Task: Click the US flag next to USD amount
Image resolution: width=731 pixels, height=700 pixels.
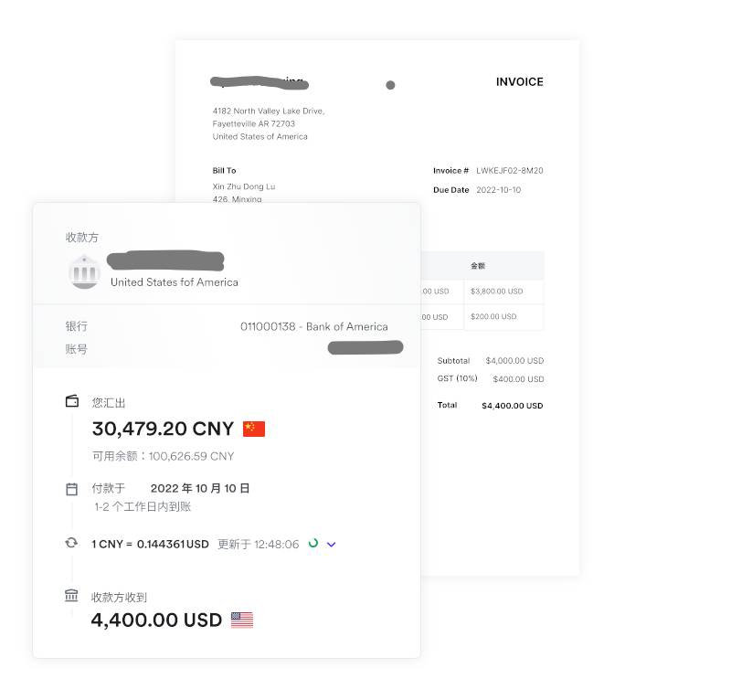Action: tap(242, 620)
